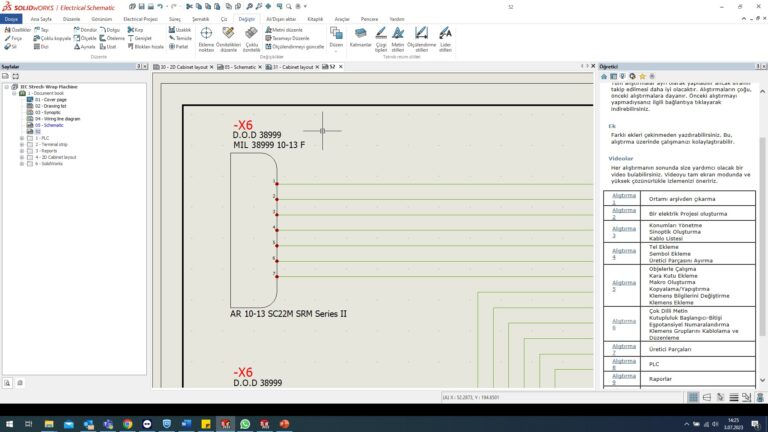Open the Alıştırma 1 tutorial link
Viewport: 768px width, 432px height.
pyautogui.click(x=623, y=200)
